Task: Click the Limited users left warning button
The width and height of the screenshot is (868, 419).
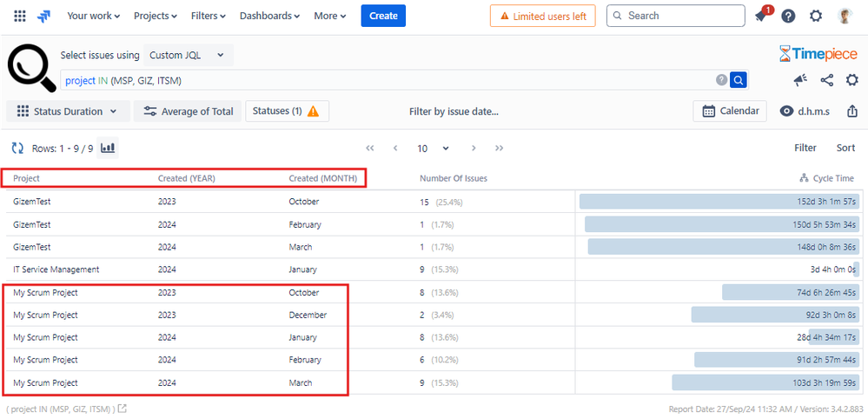Action: pyautogui.click(x=542, y=16)
